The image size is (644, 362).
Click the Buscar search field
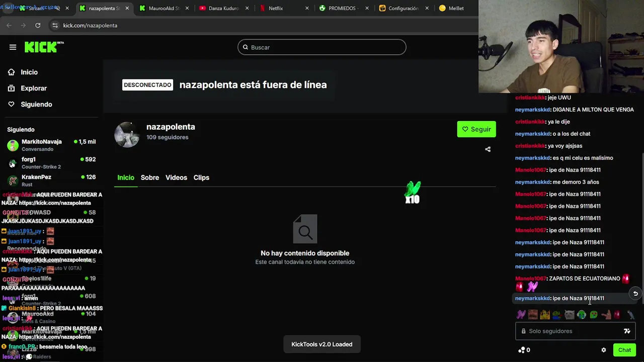[322, 47]
